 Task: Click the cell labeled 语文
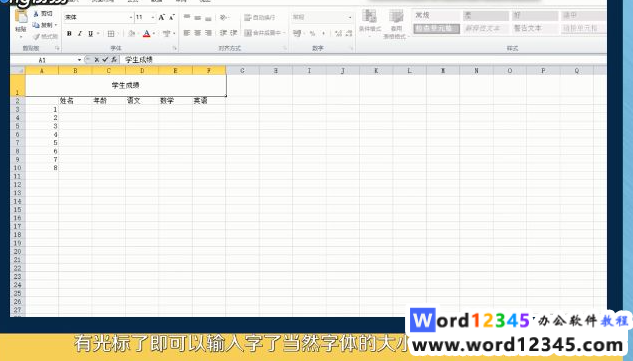[x=142, y=101]
